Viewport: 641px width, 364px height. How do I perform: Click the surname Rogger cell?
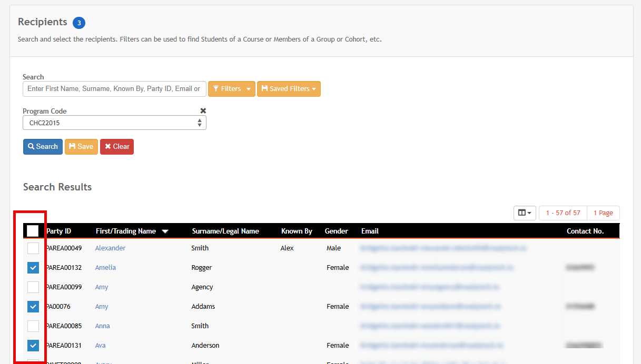pyautogui.click(x=202, y=268)
